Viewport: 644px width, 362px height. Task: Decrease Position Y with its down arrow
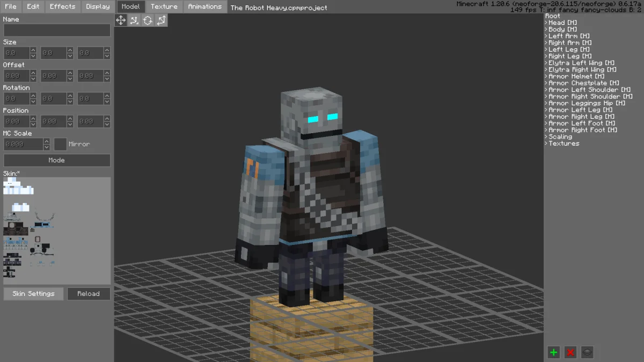tap(70, 125)
